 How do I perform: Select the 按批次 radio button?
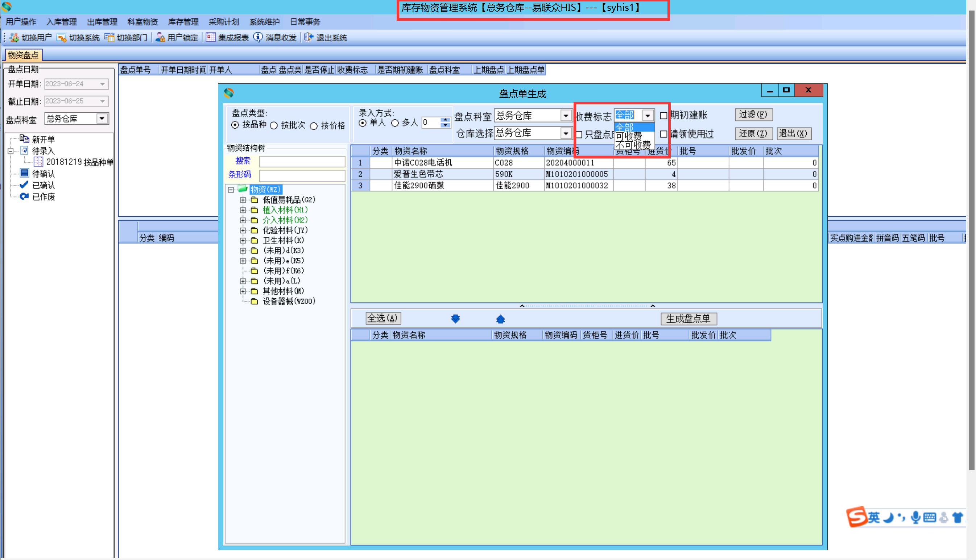[x=274, y=126]
